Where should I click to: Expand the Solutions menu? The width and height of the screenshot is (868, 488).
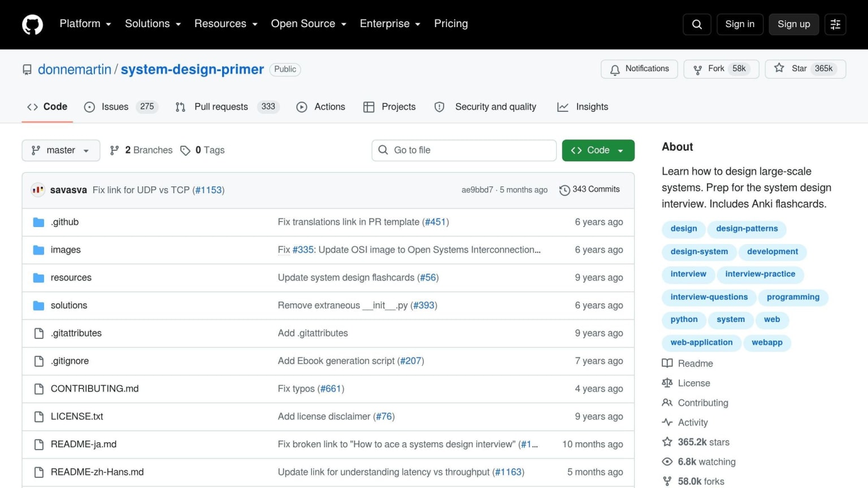pos(153,24)
